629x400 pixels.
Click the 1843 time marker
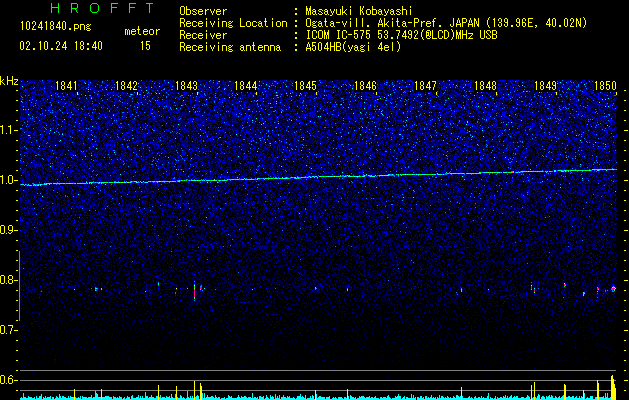[x=186, y=86]
